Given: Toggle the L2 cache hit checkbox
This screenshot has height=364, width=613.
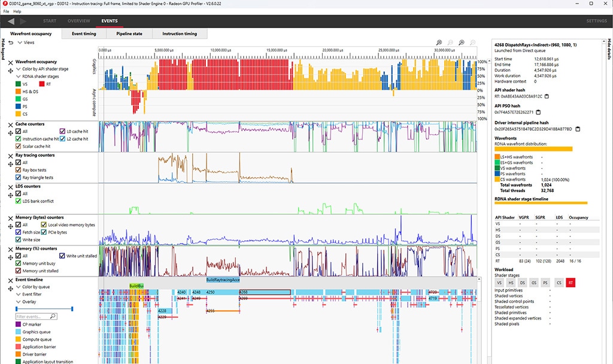Looking at the screenshot, I should (62, 139).
